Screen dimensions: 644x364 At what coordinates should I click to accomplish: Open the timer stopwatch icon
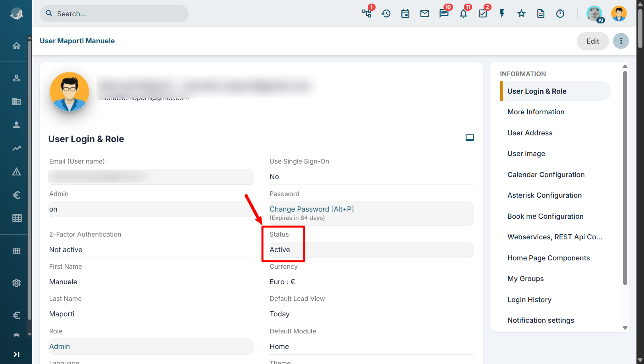560,14
